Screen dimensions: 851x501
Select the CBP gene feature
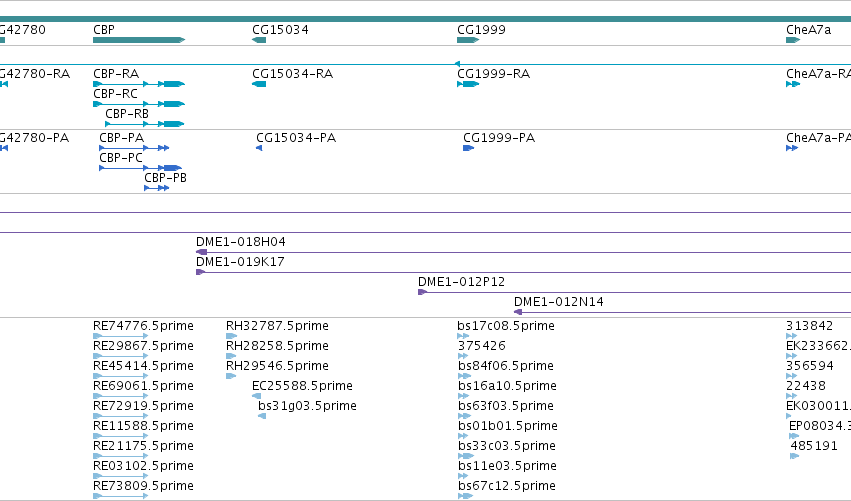(139, 40)
